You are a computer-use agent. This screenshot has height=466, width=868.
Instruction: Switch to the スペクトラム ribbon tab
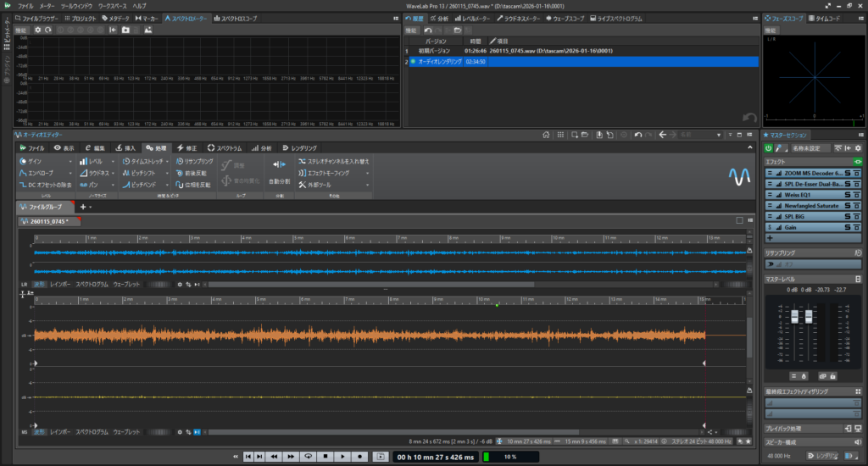[225, 147]
